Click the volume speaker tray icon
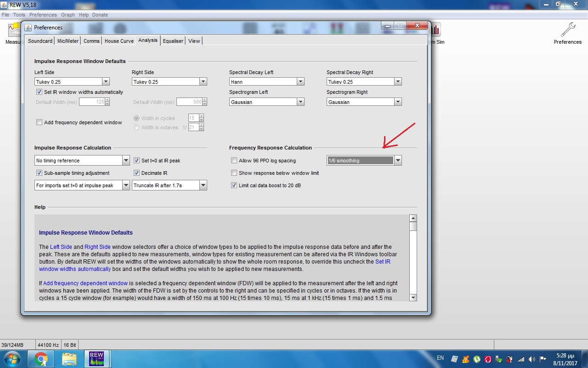The width and height of the screenshot is (588, 368). [532, 359]
